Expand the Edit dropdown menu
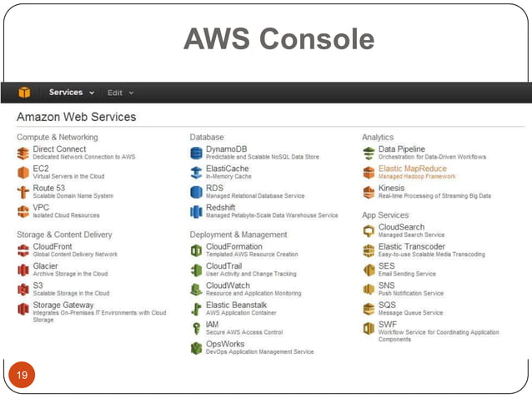This screenshot has height=399, width=532. 120,93
